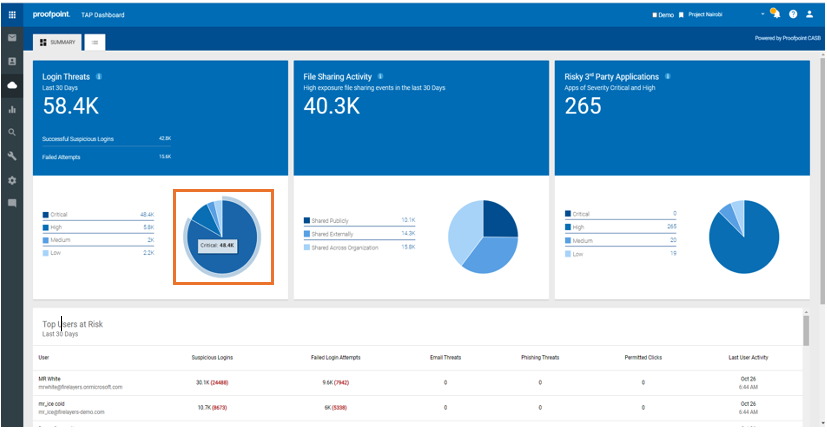Click the File Sharing Activity info icon
Viewport: 827px width, 436px height.
(380, 76)
